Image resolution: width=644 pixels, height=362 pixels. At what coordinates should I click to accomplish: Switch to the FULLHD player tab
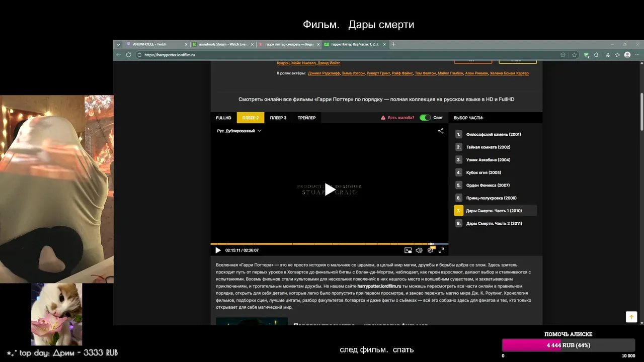[223, 118]
